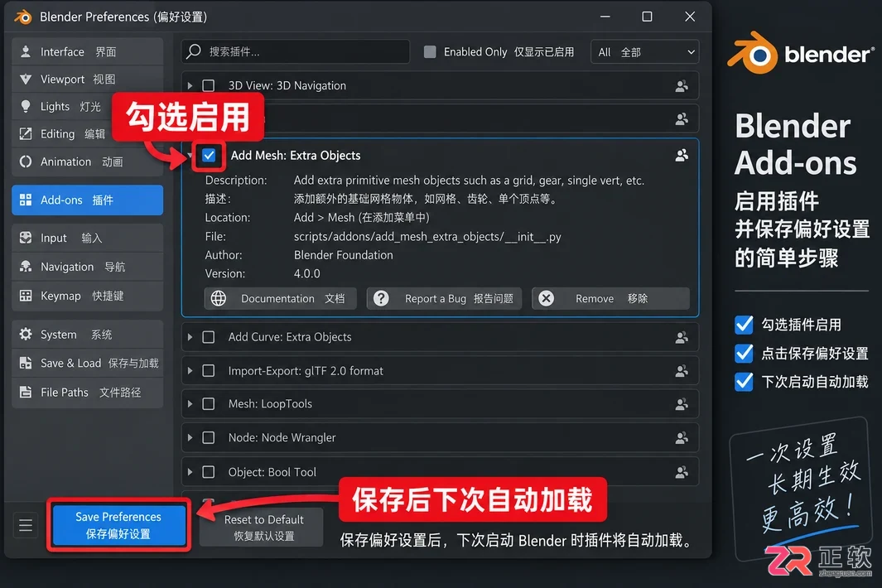The width and height of the screenshot is (882, 588).
Task: Click the Blender logo in title bar
Action: (x=23, y=17)
